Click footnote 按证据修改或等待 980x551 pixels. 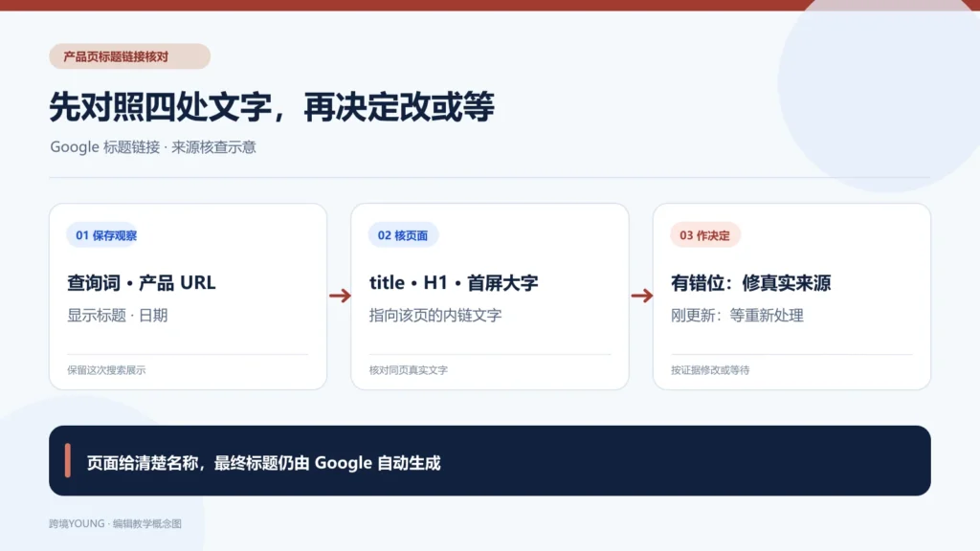tap(710, 370)
